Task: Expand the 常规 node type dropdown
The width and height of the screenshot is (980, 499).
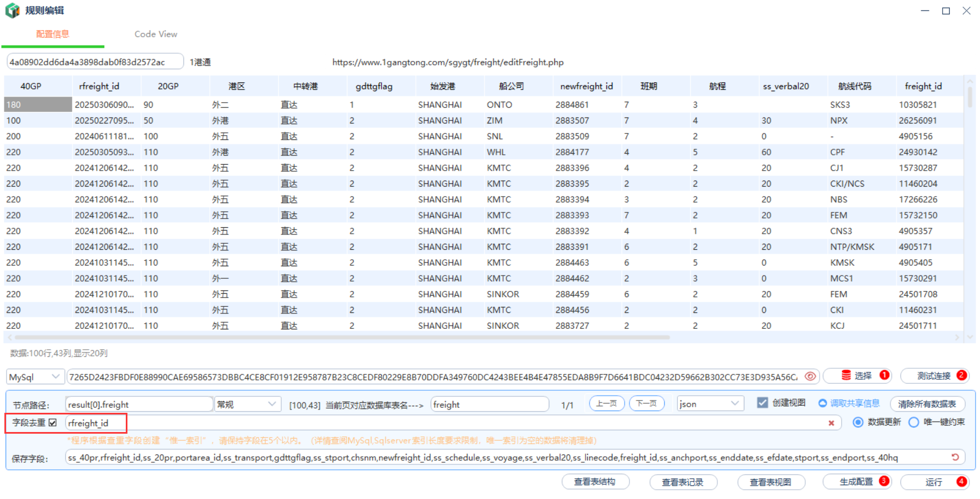Action: pos(247,405)
